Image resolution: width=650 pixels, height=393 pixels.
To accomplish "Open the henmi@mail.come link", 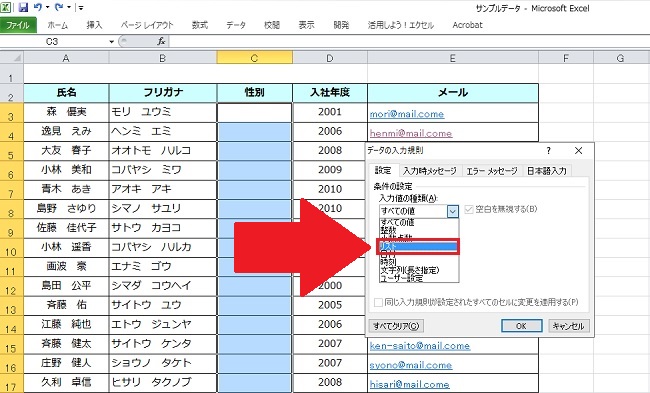I will (x=411, y=133).
